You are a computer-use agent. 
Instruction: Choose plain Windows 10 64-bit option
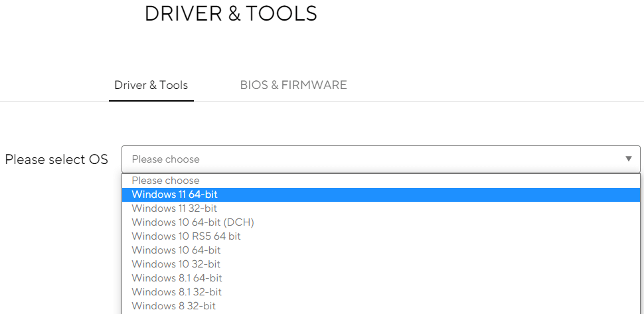click(x=176, y=250)
